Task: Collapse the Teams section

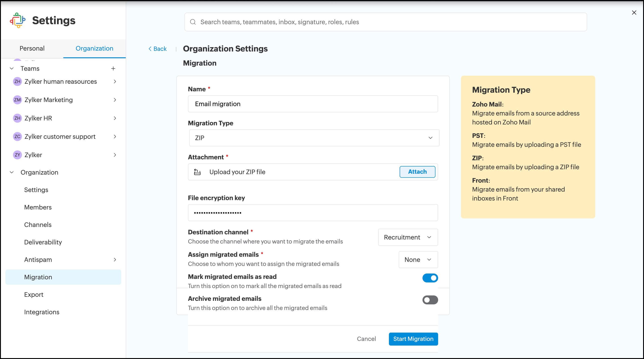Action: point(11,68)
